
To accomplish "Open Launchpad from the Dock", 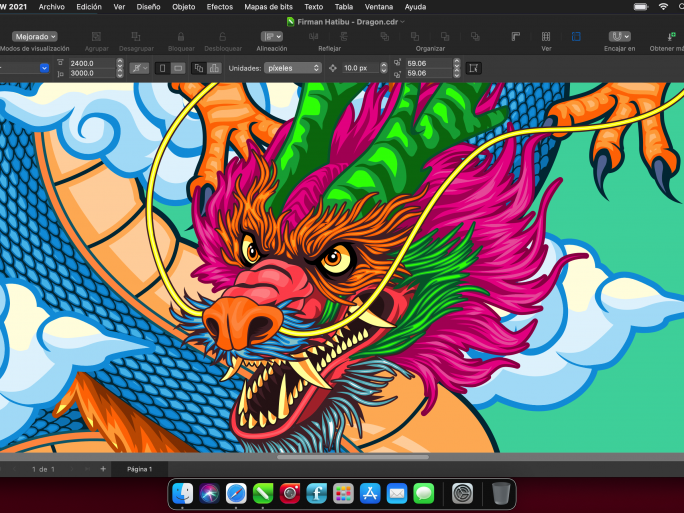I will (x=343, y=493).
